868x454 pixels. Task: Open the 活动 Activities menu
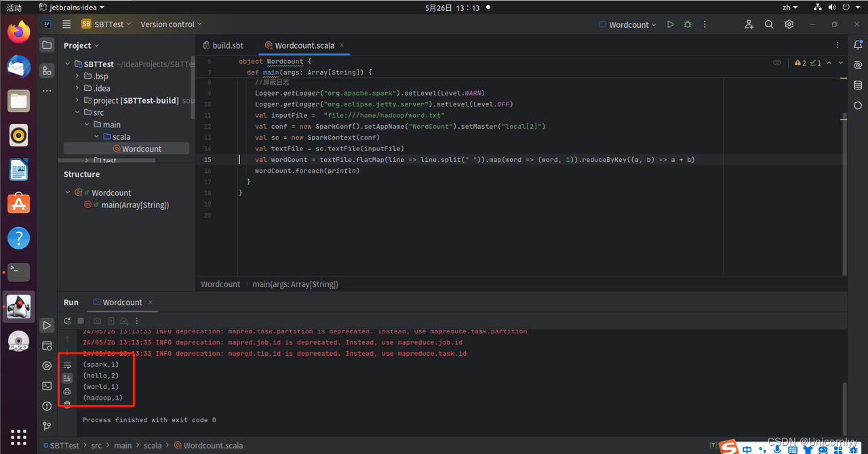pyautogui.click(x=14, y=7)
